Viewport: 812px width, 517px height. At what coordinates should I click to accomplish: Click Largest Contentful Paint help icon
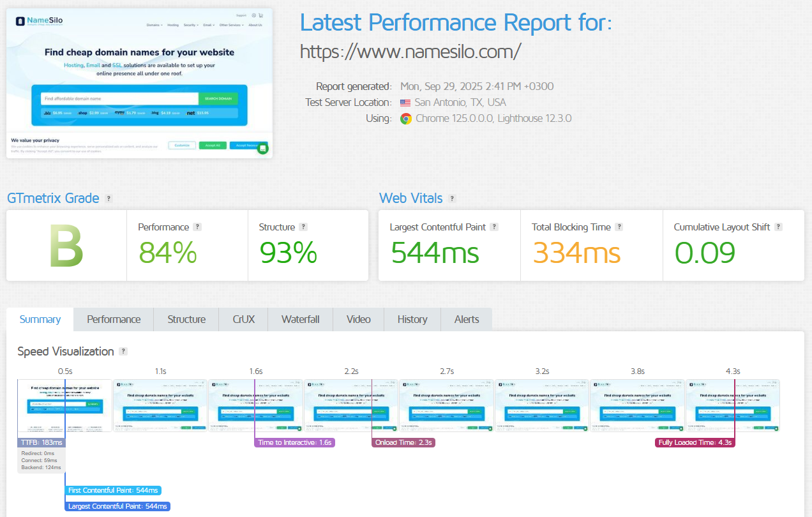click(x=494, y=227)
